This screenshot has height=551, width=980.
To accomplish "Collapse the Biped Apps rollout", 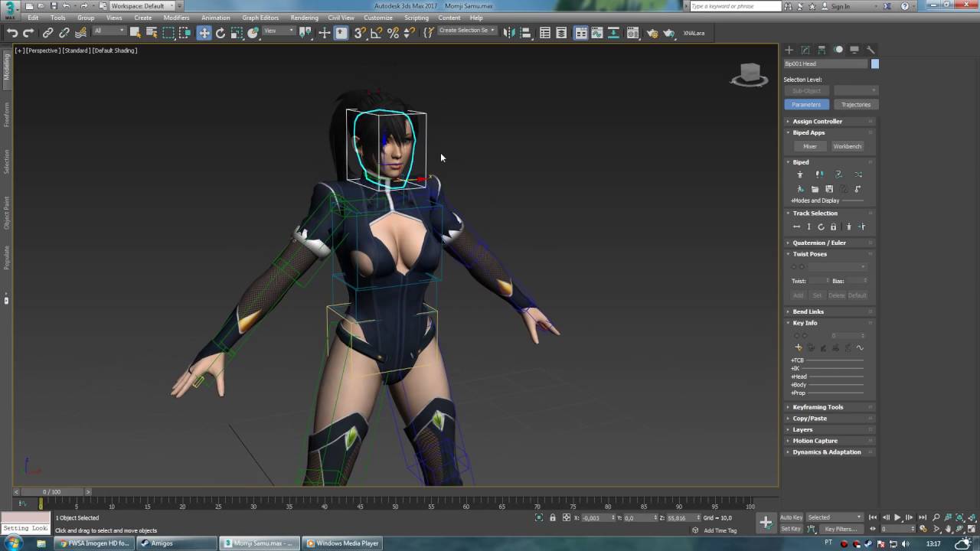I will (808, 132).
